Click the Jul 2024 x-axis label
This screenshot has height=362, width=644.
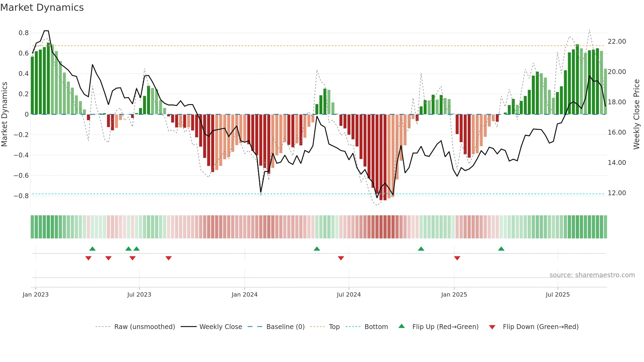coord(349,294)
